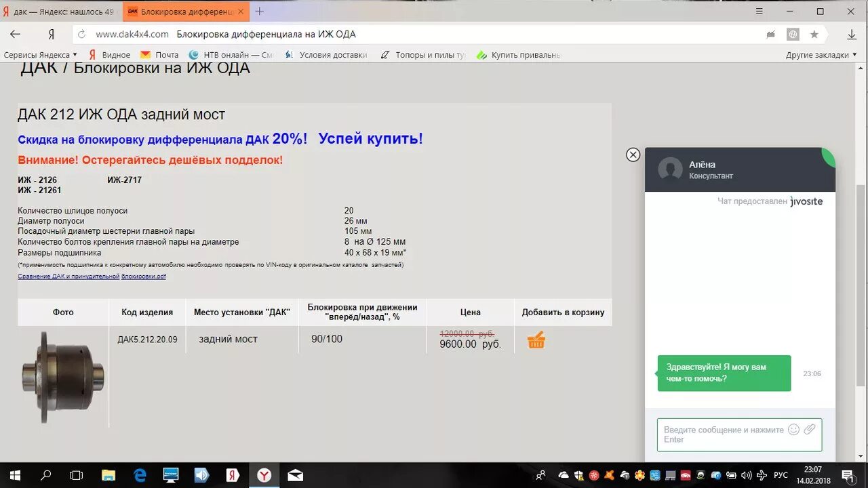Viewport: 868px width, 488px height.
Task: Select the 'Блокировка дифференц' tab
Action: [x=186, y=12]
